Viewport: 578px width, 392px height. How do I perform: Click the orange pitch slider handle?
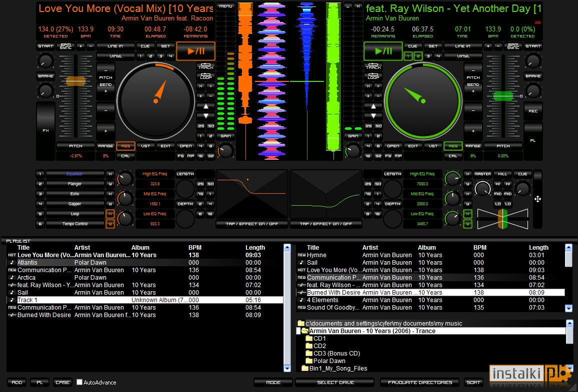click(75, 81)
